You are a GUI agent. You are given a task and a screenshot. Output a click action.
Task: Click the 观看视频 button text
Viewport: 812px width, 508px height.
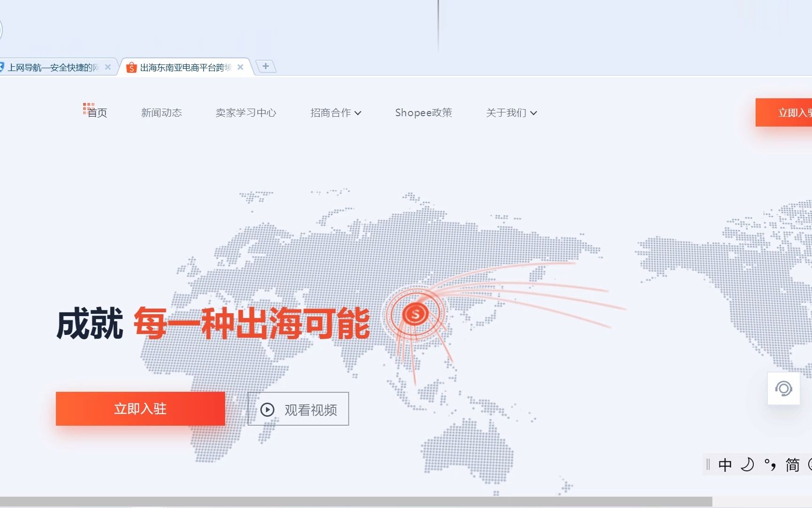point(311,410)
